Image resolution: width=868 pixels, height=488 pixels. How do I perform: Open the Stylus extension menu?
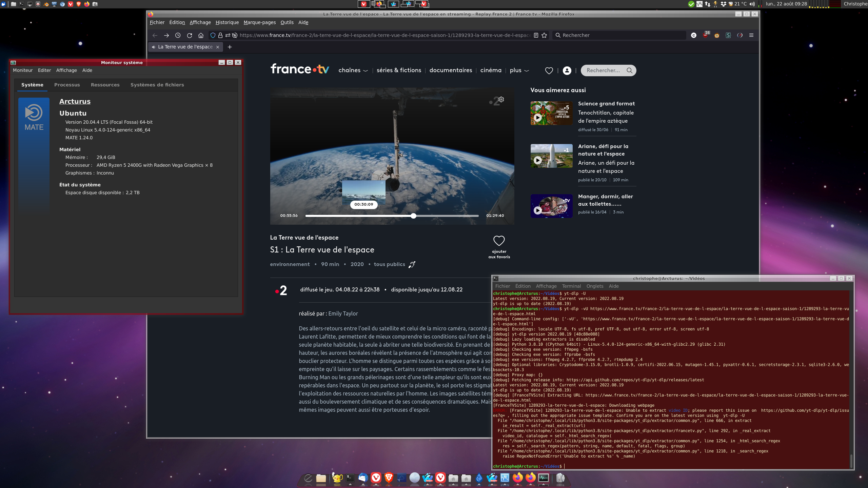[728, 35]
